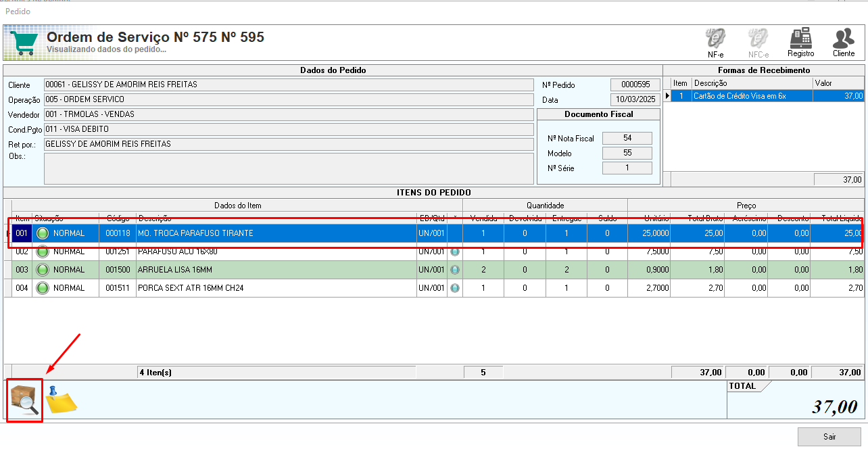Click the Cliente name field
This screenshot has width=868, height=449.
pos(289,85)
